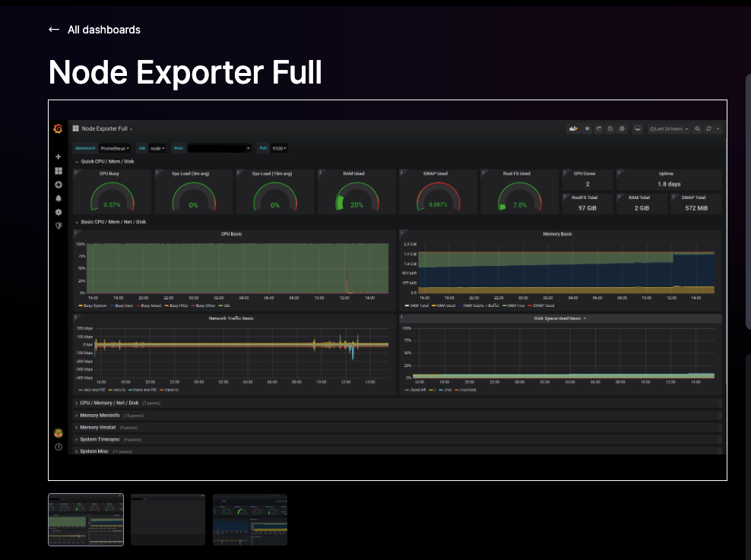Click the user avatar in sidebar
This screenshot has height=560, width=751.
[x=59, y=433]
